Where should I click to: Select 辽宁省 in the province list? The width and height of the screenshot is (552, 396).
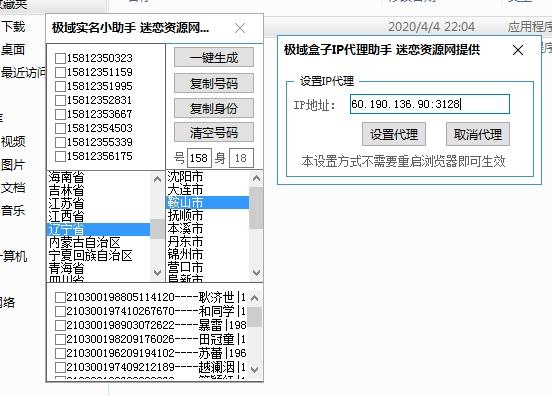[x=99, y=230]
